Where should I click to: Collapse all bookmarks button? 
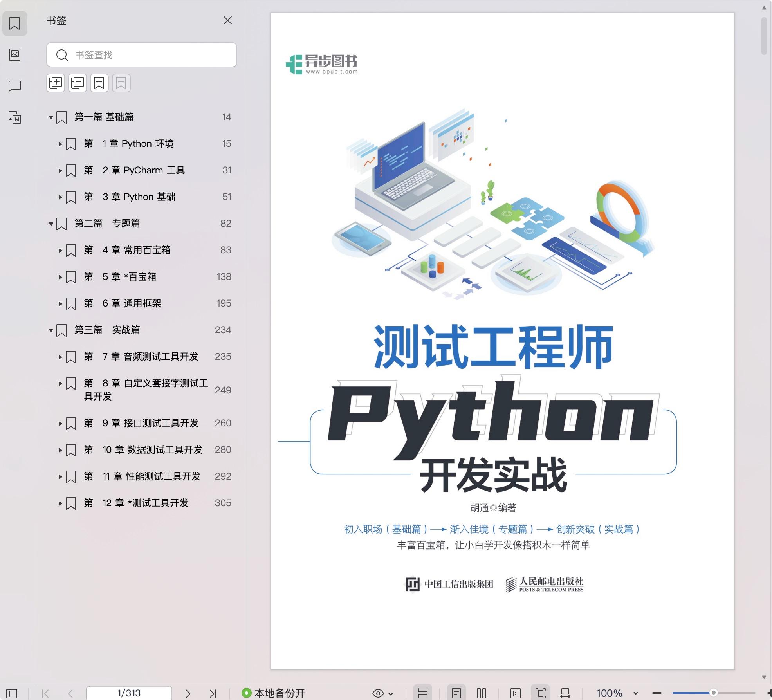pyautogui.click(x=78, y=83)
